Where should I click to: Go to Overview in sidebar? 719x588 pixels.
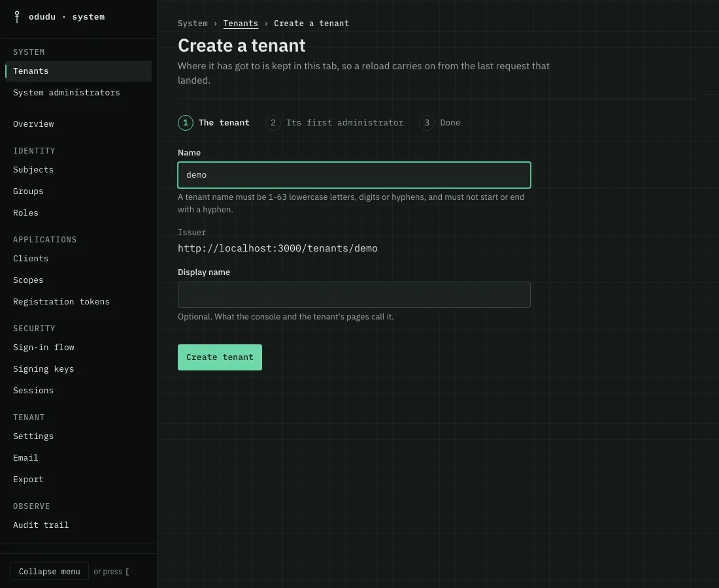coord(78,123)
